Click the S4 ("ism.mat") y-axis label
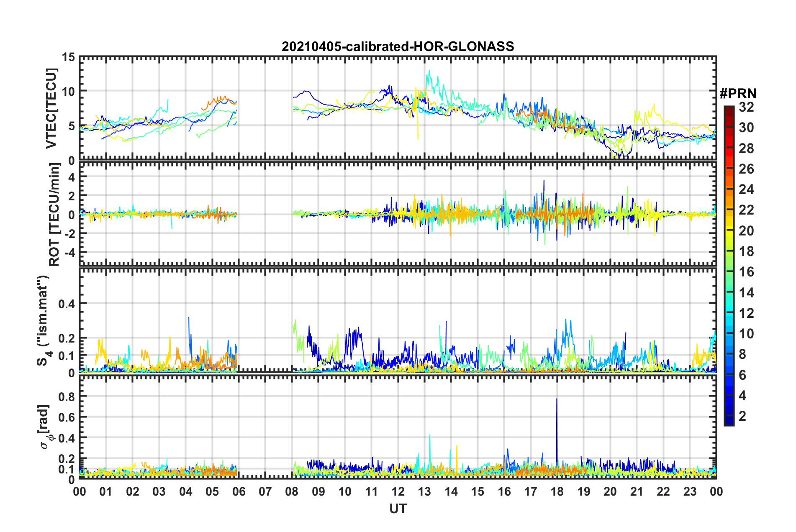The height and width of the screenshot is (532, 796). coord(44,320)
